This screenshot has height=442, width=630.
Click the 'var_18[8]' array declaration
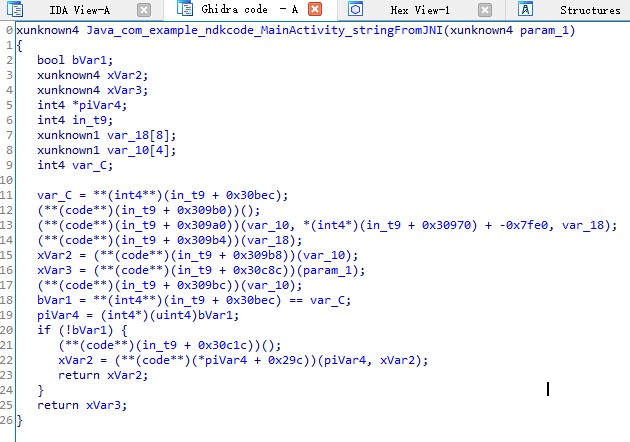141,135
